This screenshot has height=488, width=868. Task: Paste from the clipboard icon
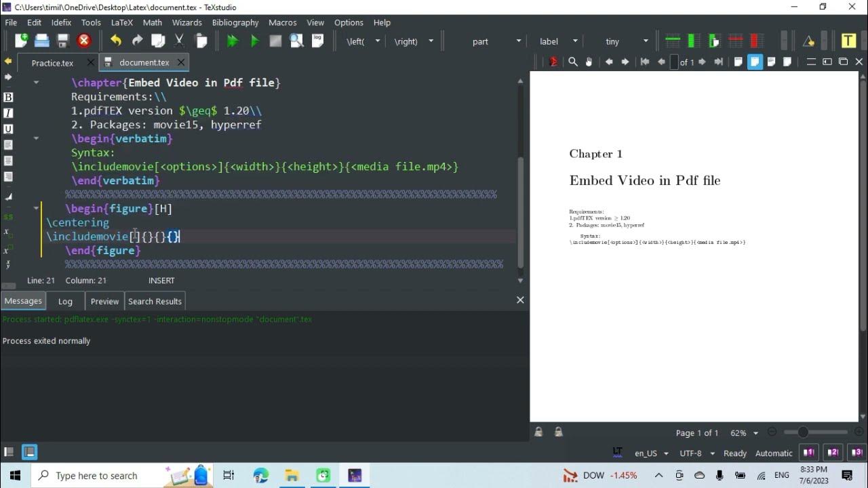coord(201,41)
